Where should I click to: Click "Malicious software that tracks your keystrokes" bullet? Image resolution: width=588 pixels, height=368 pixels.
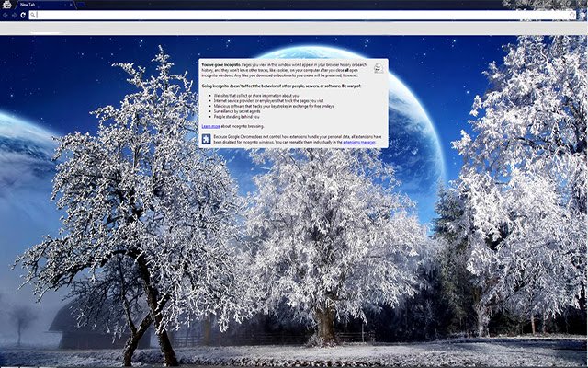[274, 107]
